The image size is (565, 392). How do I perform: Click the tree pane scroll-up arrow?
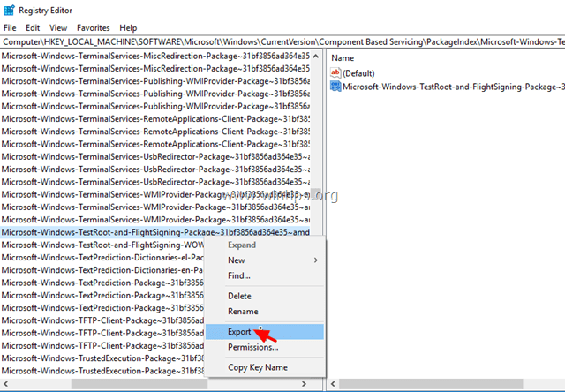316,57
